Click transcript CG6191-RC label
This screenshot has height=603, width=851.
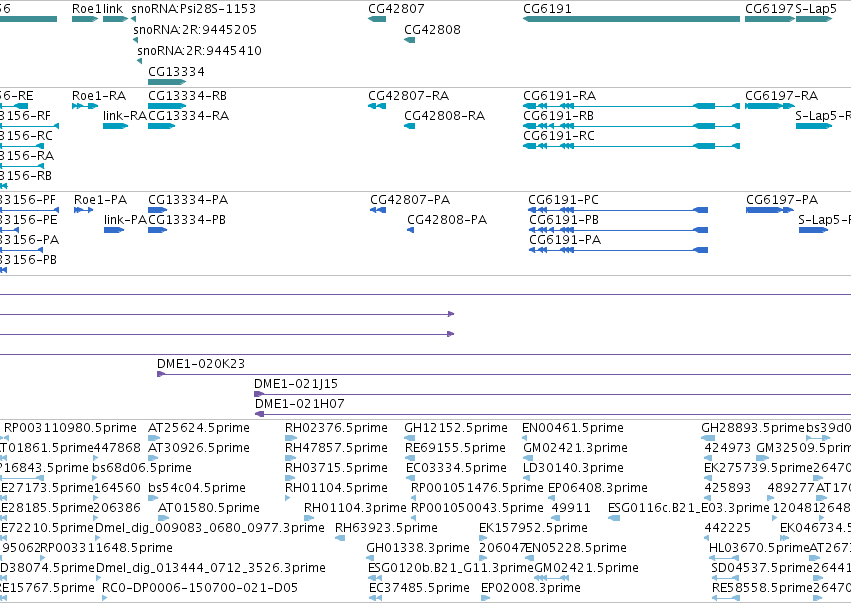559,136
